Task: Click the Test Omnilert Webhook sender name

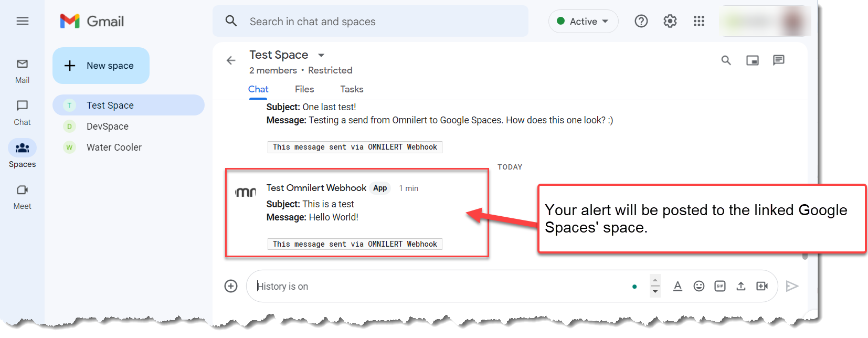Action: click(316, 188)
